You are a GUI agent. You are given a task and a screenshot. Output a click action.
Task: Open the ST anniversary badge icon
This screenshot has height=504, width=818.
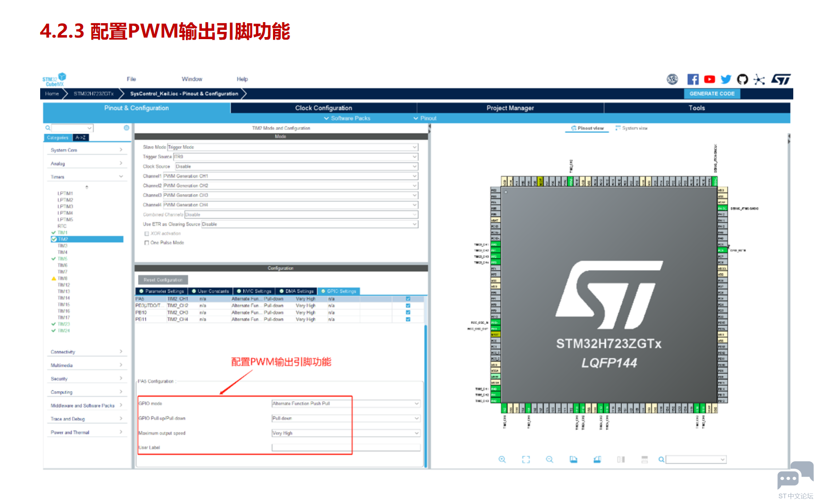click(672, 79)
